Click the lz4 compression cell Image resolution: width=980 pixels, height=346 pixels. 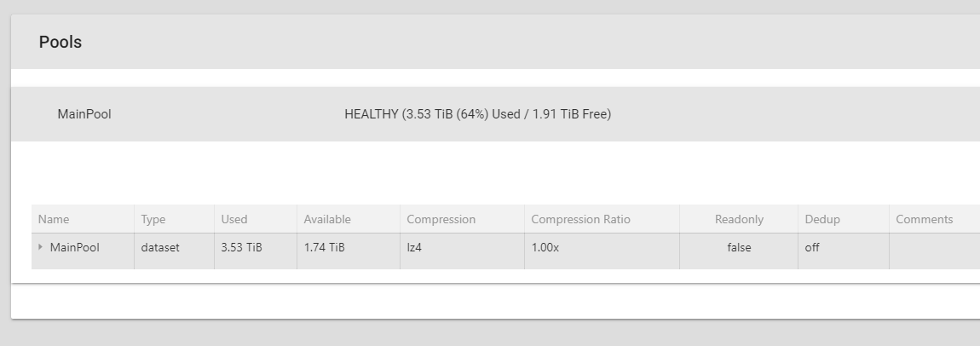point(414,248)
